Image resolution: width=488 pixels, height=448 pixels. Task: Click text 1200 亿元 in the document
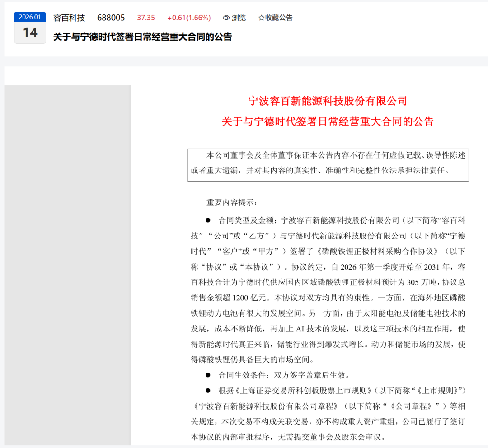(x=249, y=298)
